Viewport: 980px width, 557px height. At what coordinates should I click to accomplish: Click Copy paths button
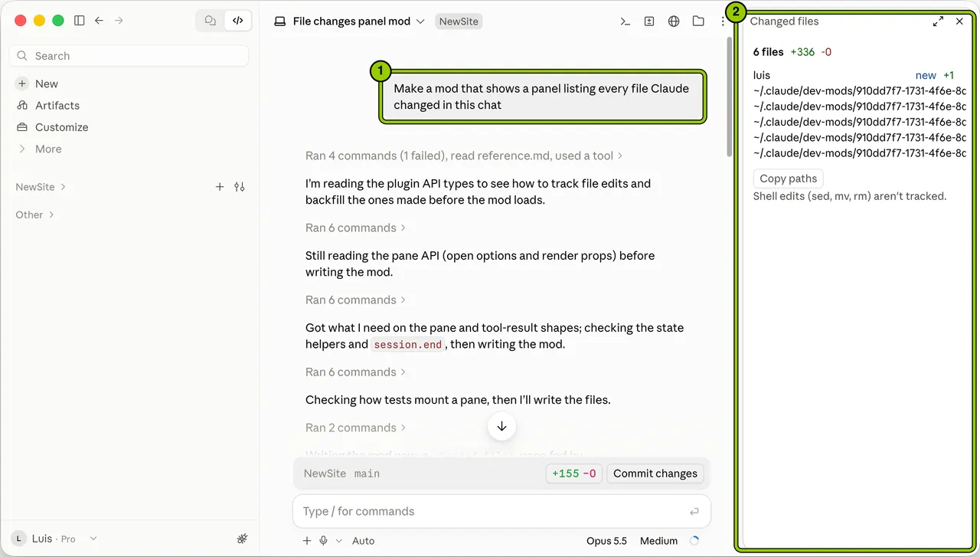(788, 179)
